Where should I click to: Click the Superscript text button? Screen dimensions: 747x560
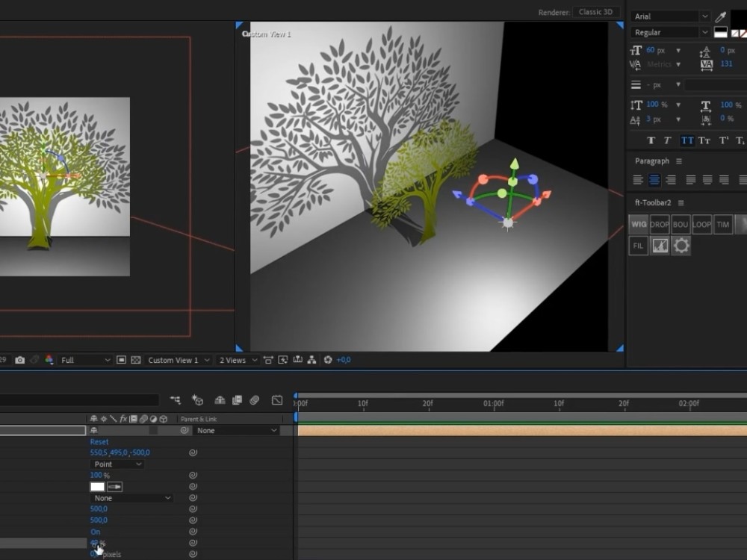pyautogui.click(x=724, y=140)
